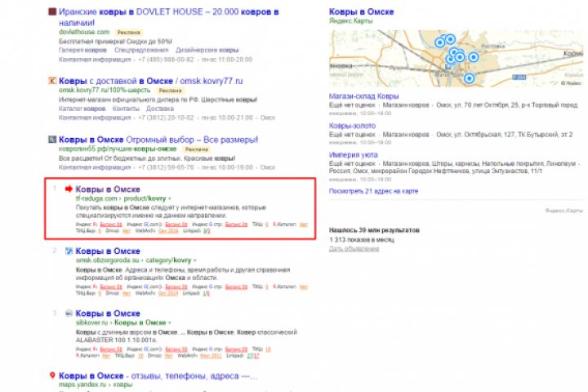Click the green 'category/kovry' breadcrumb

(x=168, y=261)
